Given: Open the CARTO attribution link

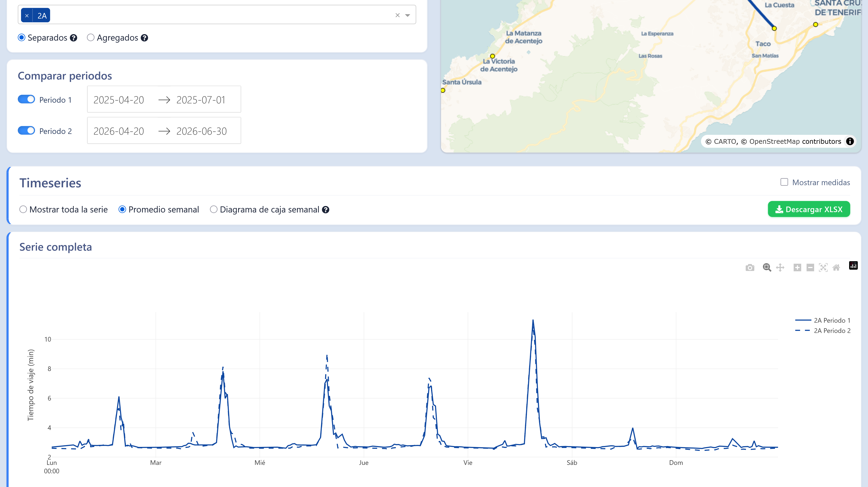Looking at the screenshot, I should coord(725,142).
